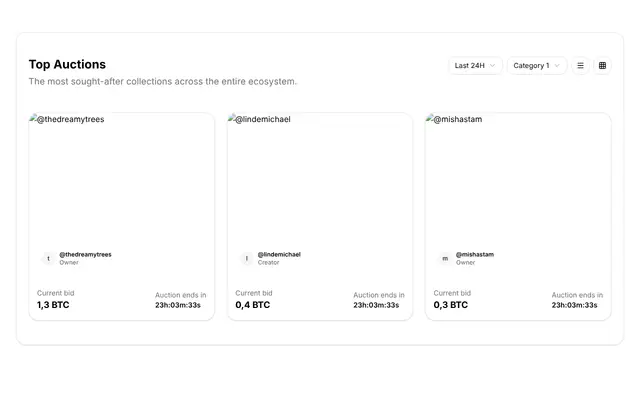Select the 0,4 BTC current bid
Image resolution: width=640 pixels, height=400 pixels.
(253, 305)
